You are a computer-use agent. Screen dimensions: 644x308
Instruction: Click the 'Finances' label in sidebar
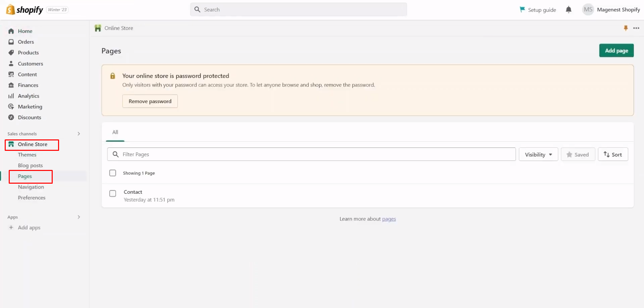pyautogui.click(x=28, y=85)
